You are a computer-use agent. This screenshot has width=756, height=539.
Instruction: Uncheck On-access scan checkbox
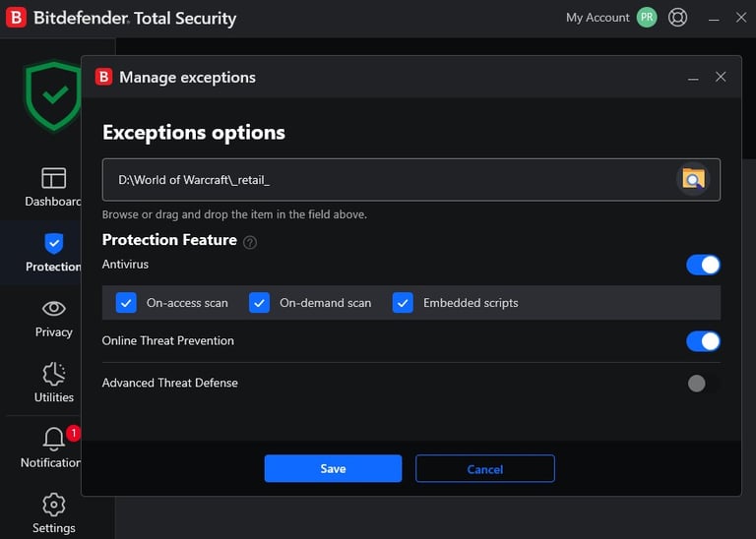coord(126,303)
